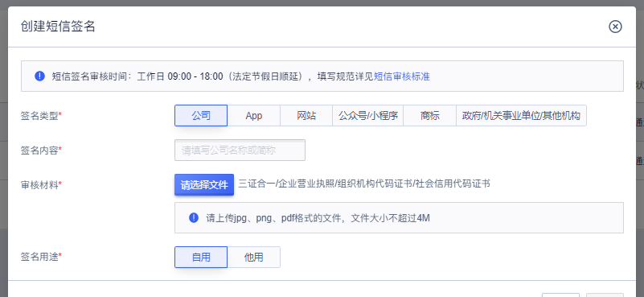Click the 请选择文件 upload button

[204, 184]
